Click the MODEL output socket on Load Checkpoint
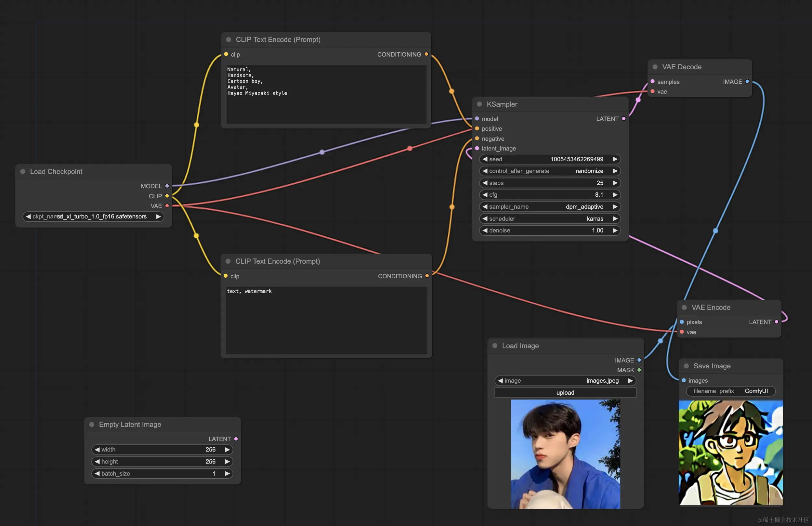Viewport: 812px width, 526px height. (167, 186)
